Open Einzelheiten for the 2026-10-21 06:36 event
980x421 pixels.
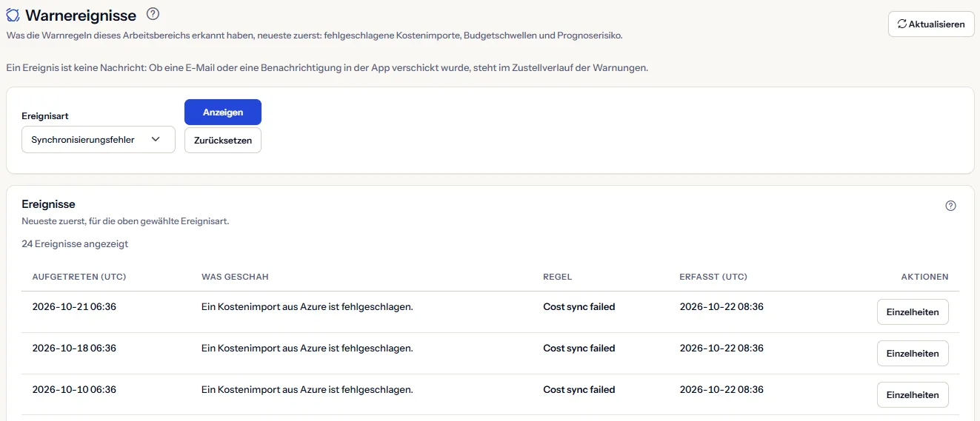pos(913,311)
